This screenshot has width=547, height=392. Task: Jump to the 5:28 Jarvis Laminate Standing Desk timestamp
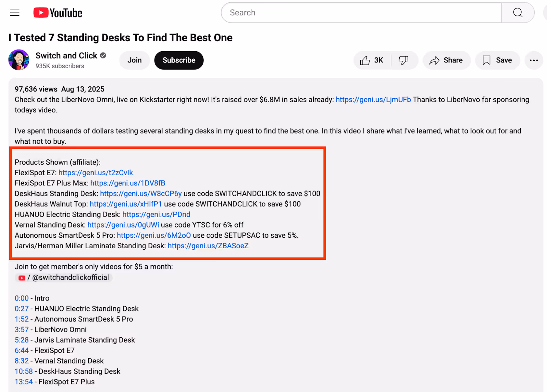click(x=22, y=340)
